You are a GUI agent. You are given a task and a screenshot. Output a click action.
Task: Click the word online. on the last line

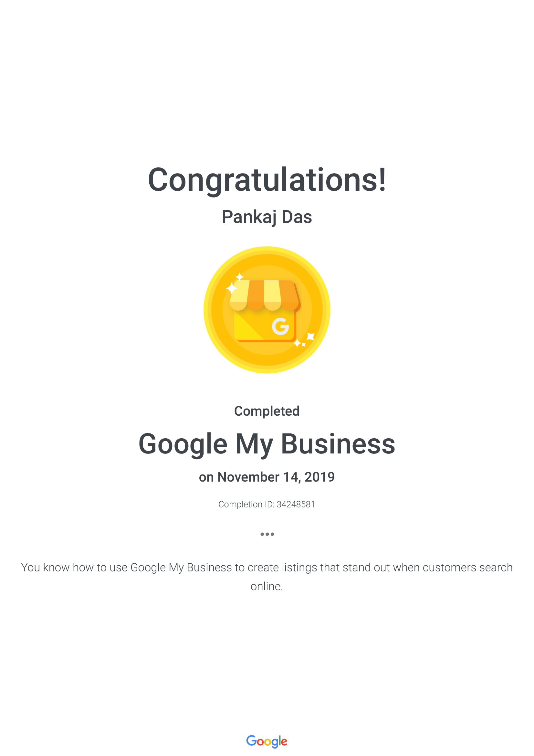[x=267, y=586]
